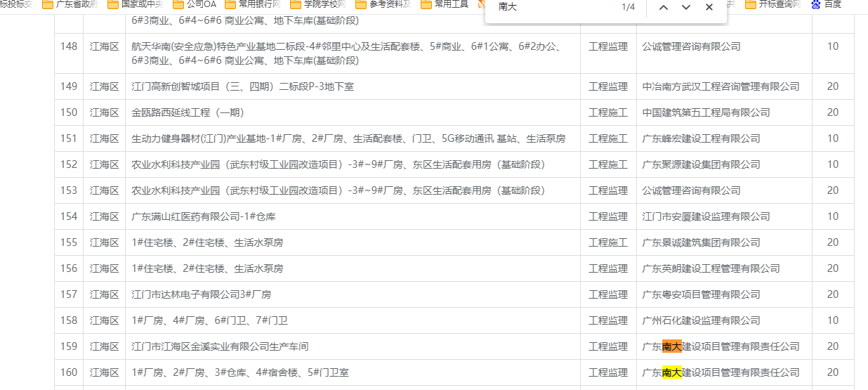Go to next find result
868x390 pixels.
point(686,7)
